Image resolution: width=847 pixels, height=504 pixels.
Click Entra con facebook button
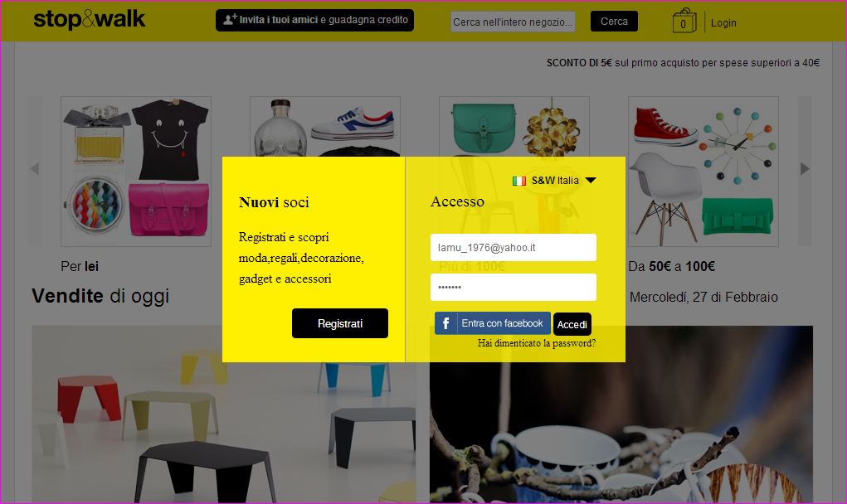[x=493, y=323]
